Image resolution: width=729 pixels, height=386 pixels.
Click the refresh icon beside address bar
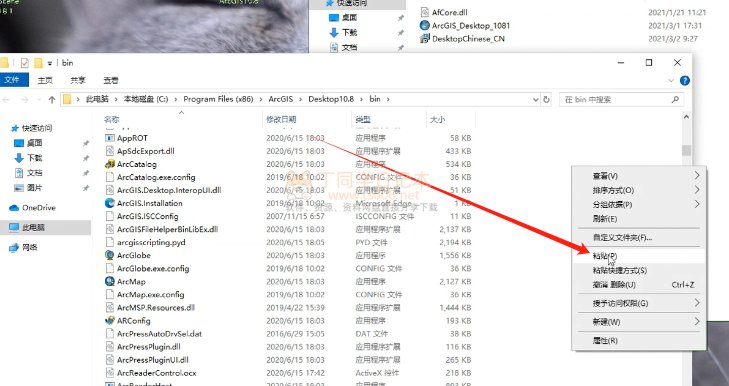point(546,99)
